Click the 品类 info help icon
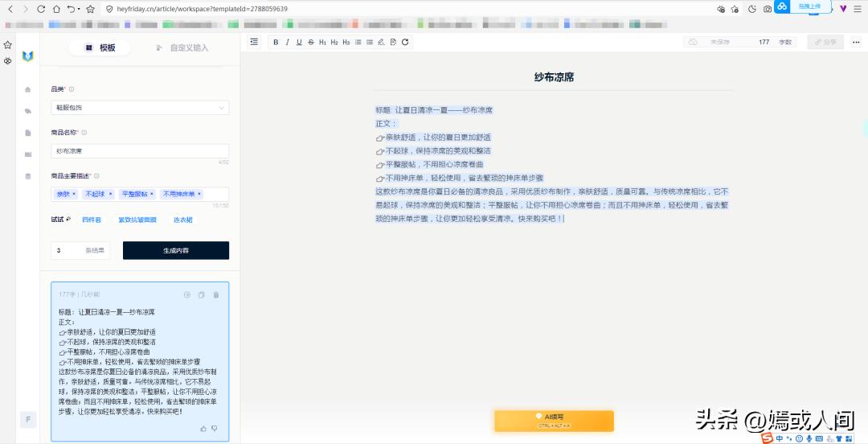Image resolution: width=868 pixels, height=444 pixels. (72, 89)
